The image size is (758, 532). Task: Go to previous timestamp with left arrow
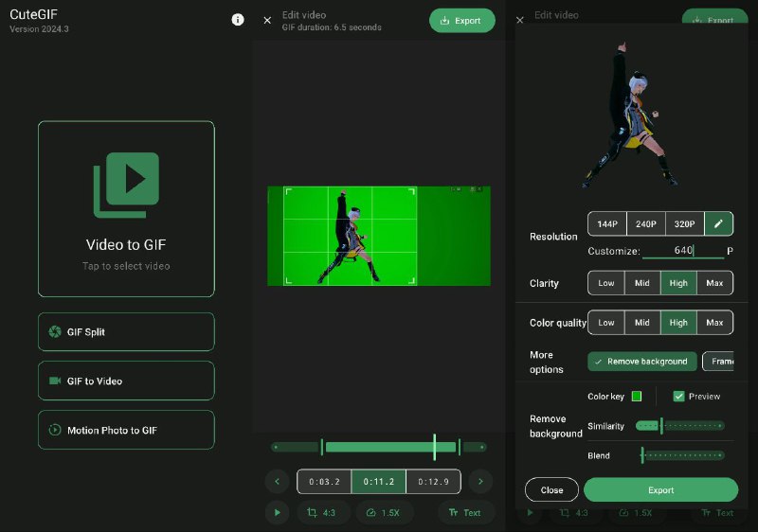[x=277, y=482]
